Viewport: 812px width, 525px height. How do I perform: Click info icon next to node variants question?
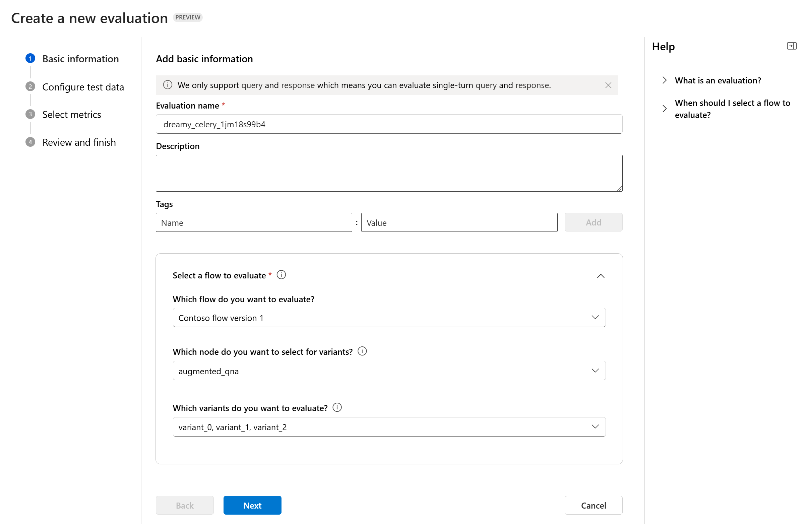click(x=362, y=351)
